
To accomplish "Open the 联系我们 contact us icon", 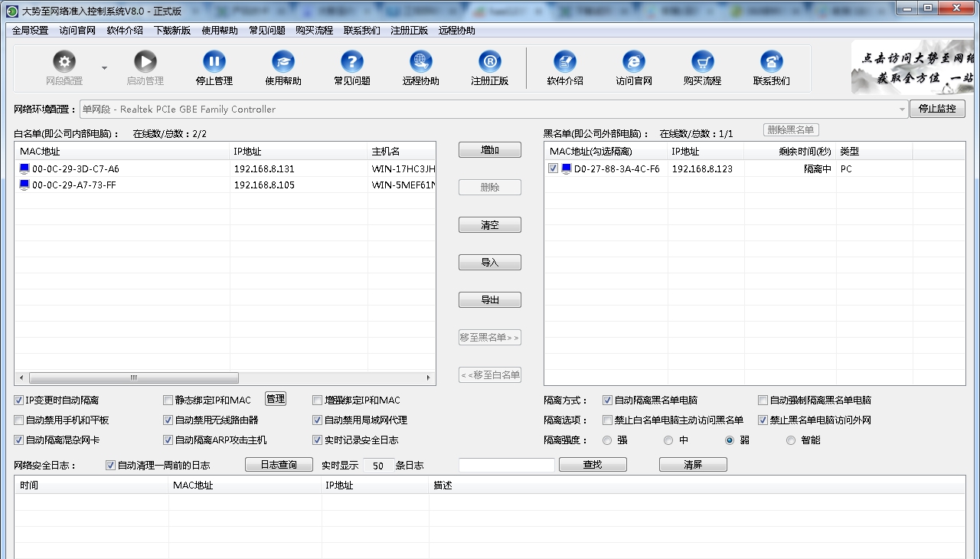I will (x=770, y=61).
